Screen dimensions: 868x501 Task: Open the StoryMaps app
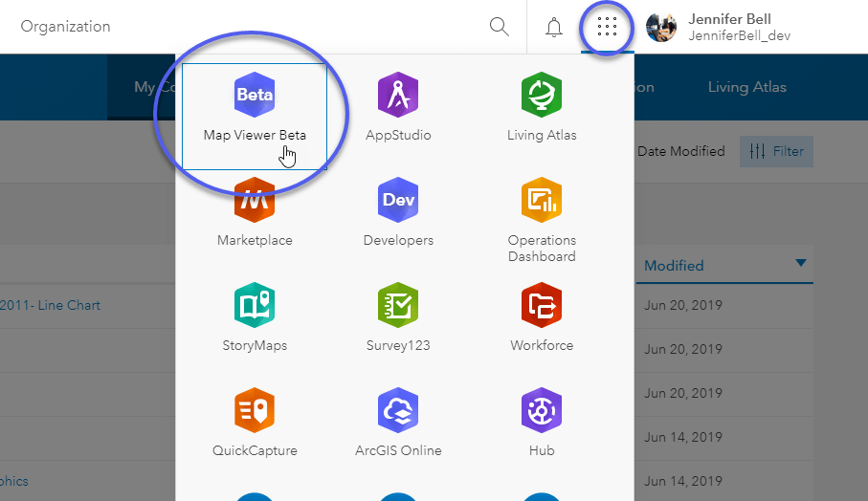[255, 317]
